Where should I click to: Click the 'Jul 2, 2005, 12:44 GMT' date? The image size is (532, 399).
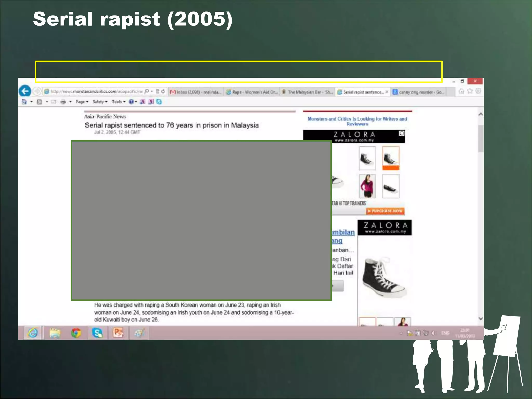[117, 132]
